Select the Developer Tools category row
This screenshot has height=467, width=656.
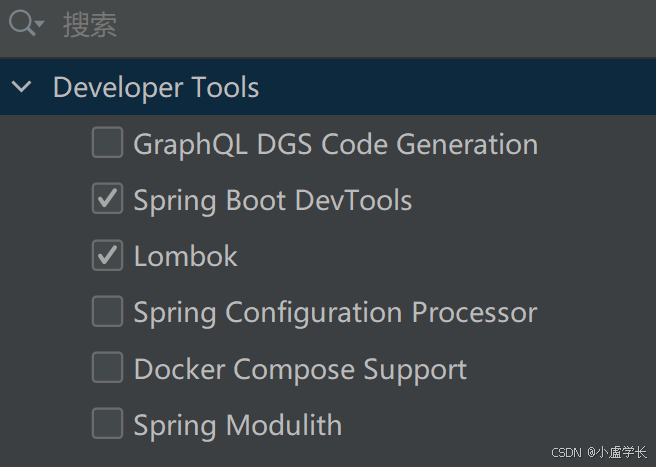point(328,87)
